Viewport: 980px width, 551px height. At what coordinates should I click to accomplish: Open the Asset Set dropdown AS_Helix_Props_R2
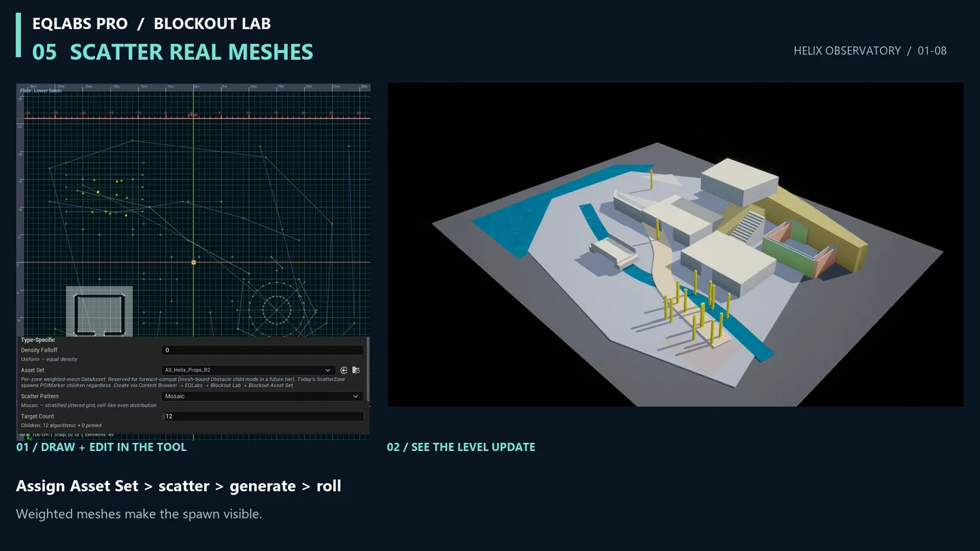[248, 370]
